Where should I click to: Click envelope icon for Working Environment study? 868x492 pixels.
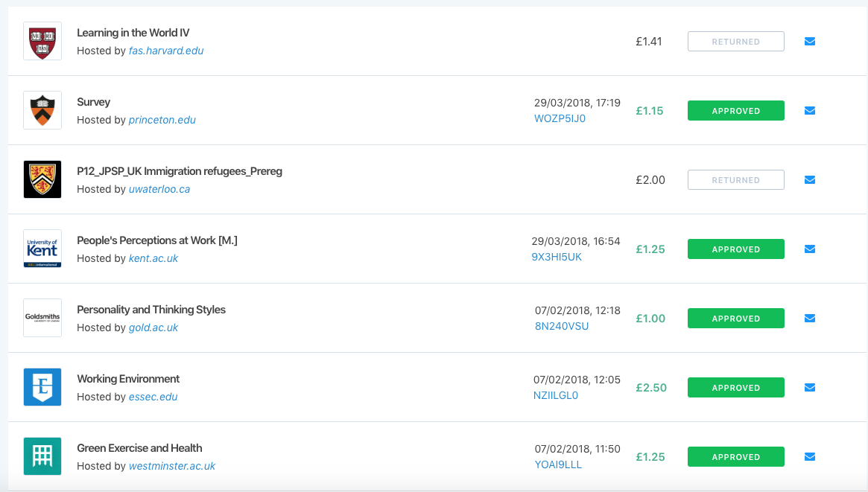tap(809, 388)
